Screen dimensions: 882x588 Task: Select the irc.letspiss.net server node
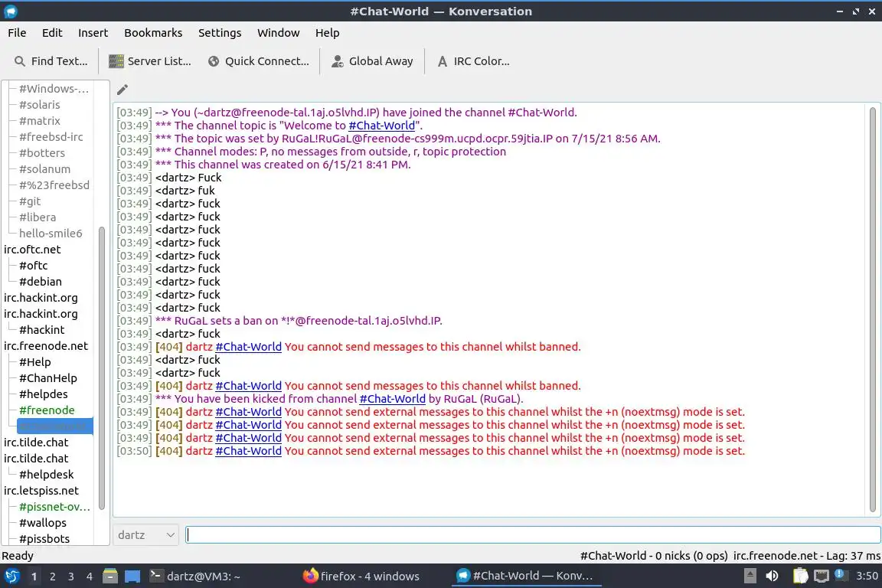[x=41, y=491]
